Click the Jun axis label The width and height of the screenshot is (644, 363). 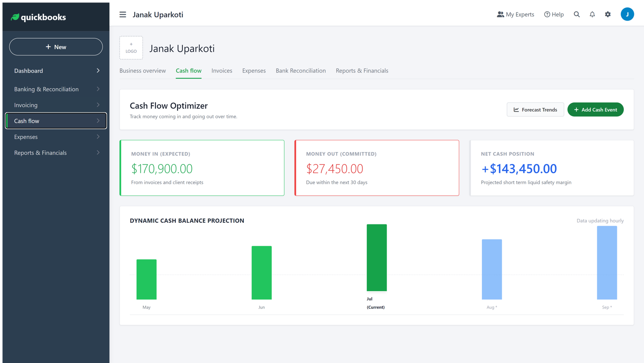[x=262, y=307]
